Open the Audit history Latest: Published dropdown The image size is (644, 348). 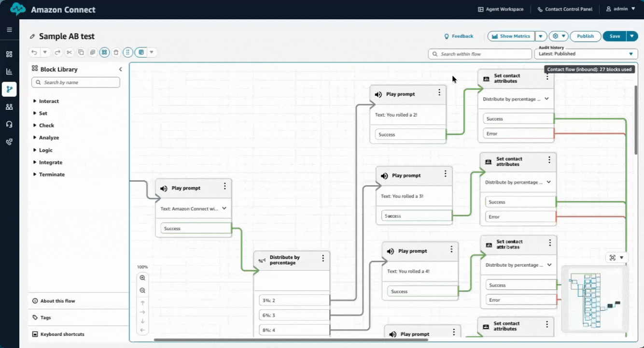pyautogui.click(x=586, y=54)
